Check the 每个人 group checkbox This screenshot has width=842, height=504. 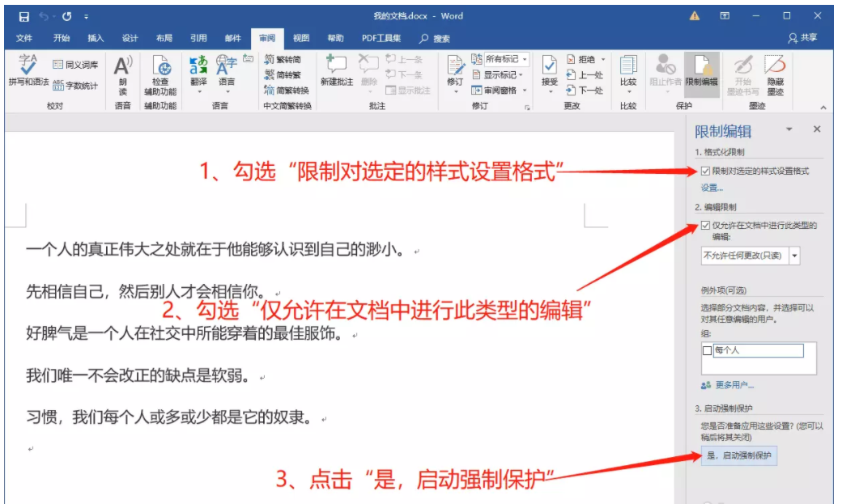tap(708, 350)
